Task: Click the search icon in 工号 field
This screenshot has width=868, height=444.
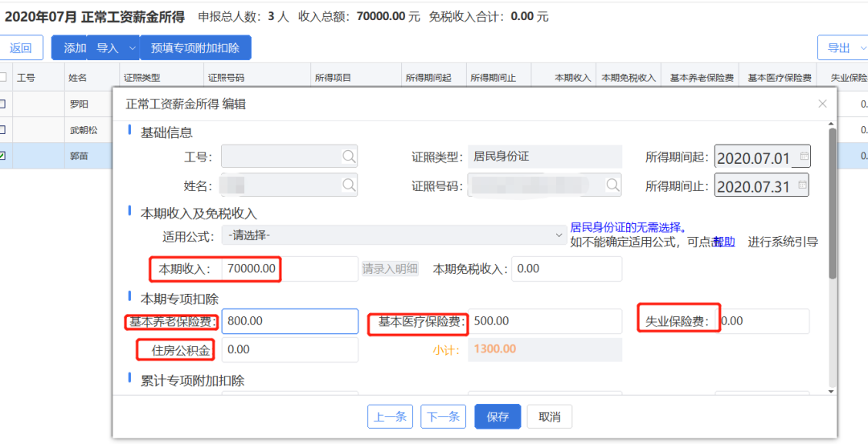Action: click(x=349, y=157)
